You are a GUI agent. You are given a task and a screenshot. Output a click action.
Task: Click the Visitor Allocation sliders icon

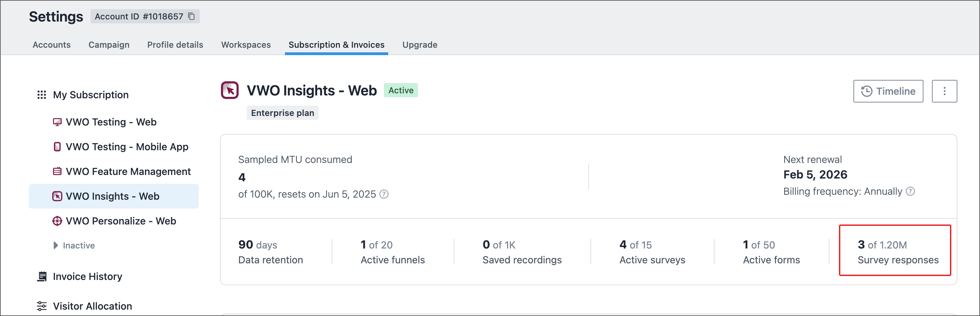tap(41, 306)
